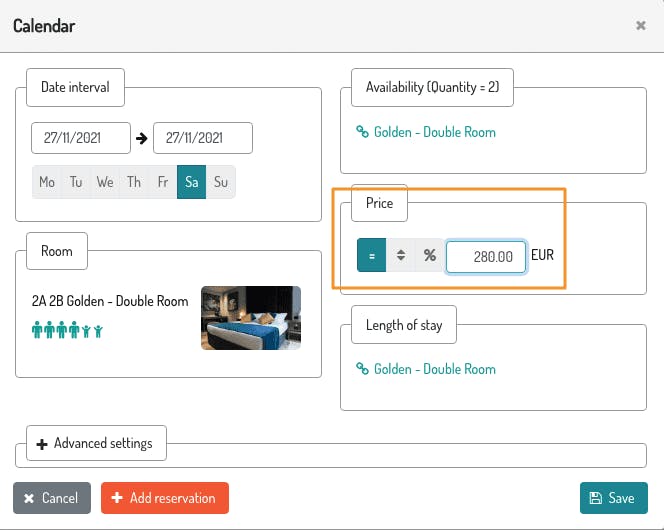Viewport: 664px width, 530px height.
Task: Open Length of stay Golden - Double Room link
Action: [434, 369]
